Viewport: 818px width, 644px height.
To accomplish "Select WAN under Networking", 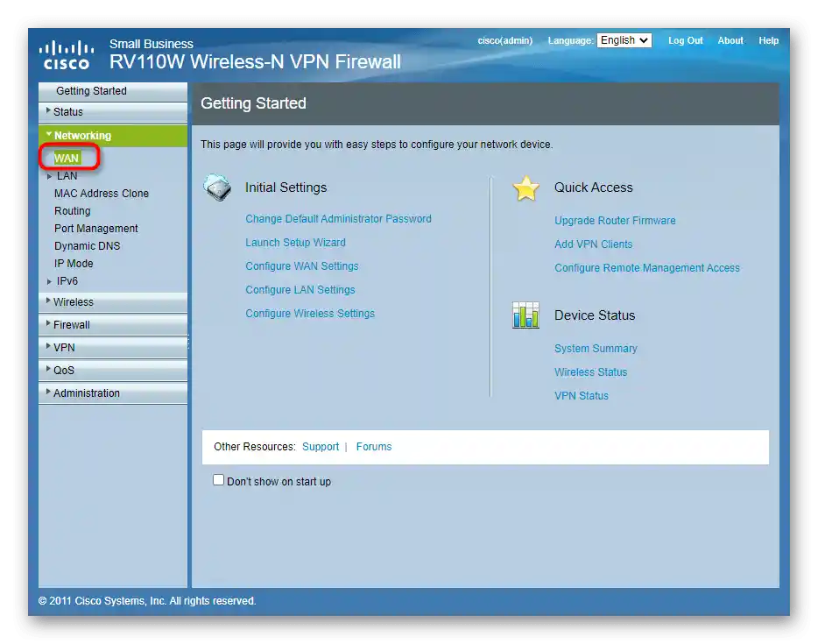I will (x=67, y=158).
